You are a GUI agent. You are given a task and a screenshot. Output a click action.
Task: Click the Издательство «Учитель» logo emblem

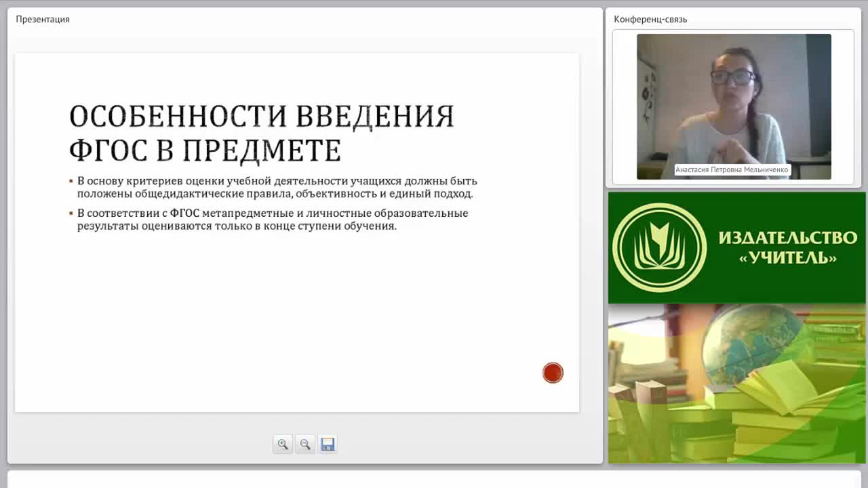[x=659, y=247]
